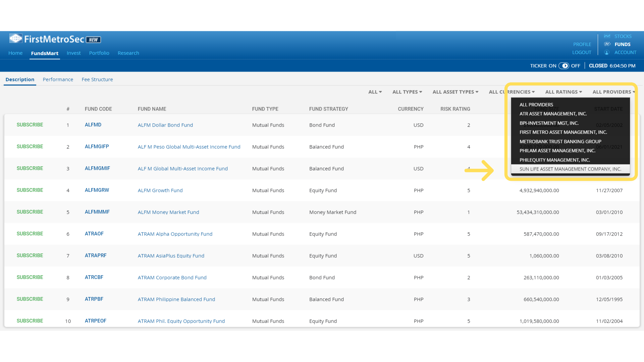
Task: Open fund code ALFMGRW
Action: point(97,190)
